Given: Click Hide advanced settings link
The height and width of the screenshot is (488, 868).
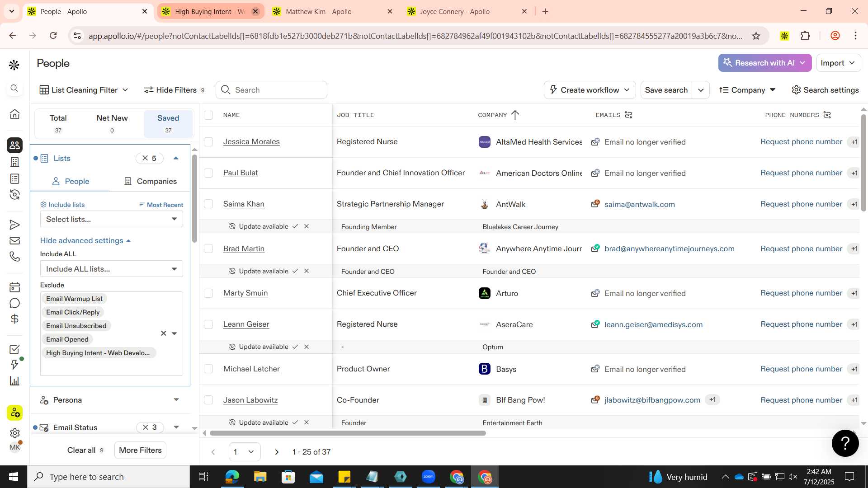Looking at the screenshot, I should (85, 241).
